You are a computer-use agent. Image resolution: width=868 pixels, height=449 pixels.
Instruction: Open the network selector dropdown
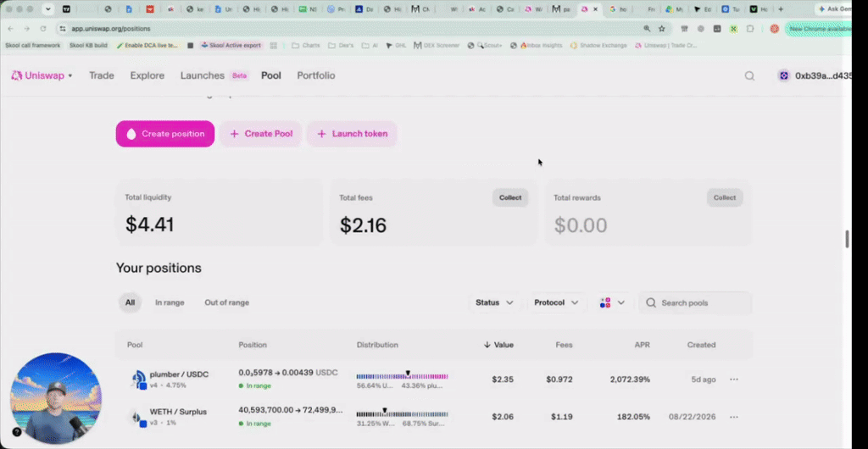pyautogui.click(x=612, y=302)
